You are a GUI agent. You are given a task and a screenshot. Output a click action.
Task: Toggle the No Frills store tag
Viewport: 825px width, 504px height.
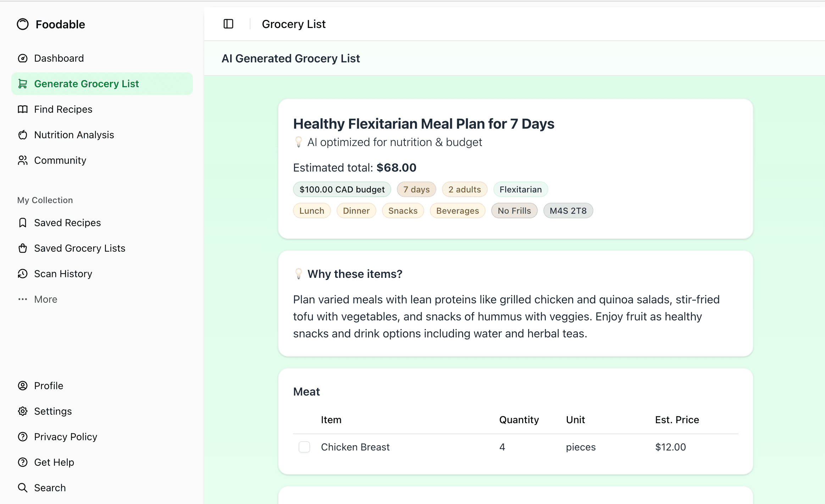click(514, 210)
